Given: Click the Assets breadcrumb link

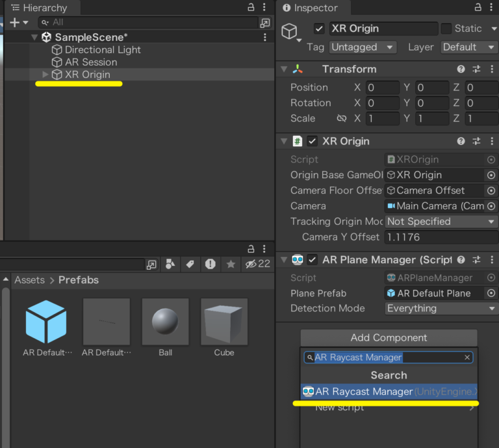Looking at the screenshot, I should (29, 280).
